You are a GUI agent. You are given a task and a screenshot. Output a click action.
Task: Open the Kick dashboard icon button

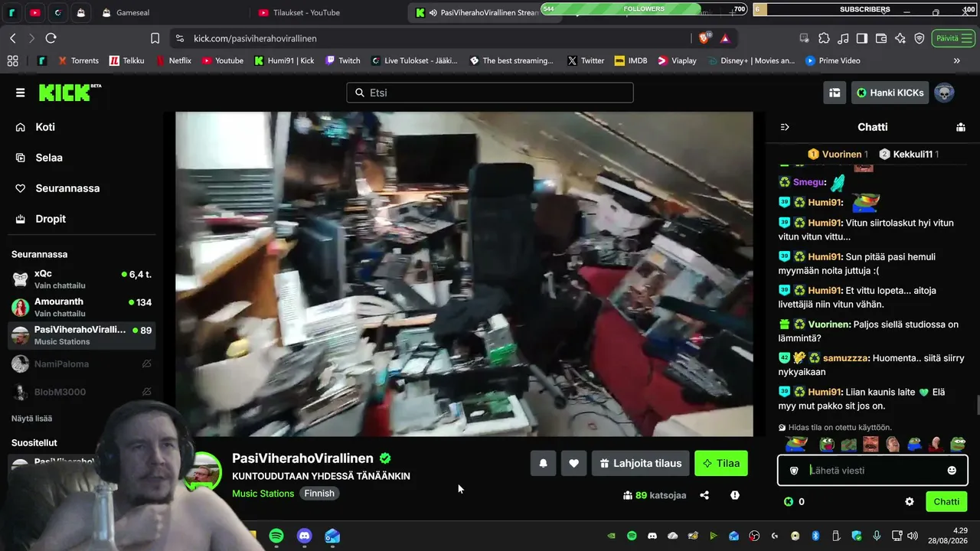click(835, 93)
